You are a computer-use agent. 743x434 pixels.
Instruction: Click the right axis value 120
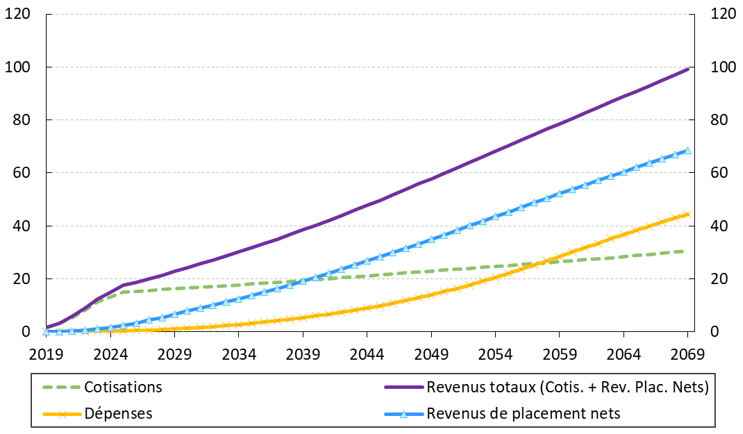pyautogui.click(x=724, y=14)
